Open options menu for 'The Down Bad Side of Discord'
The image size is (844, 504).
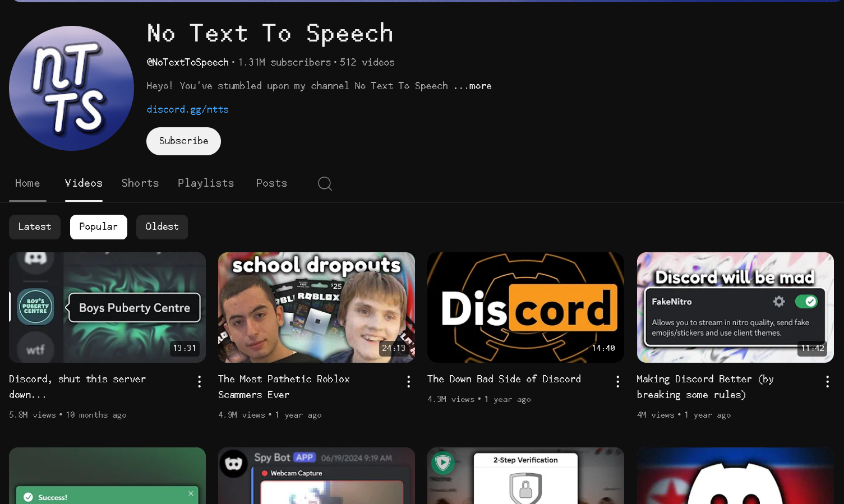(618, 382)
